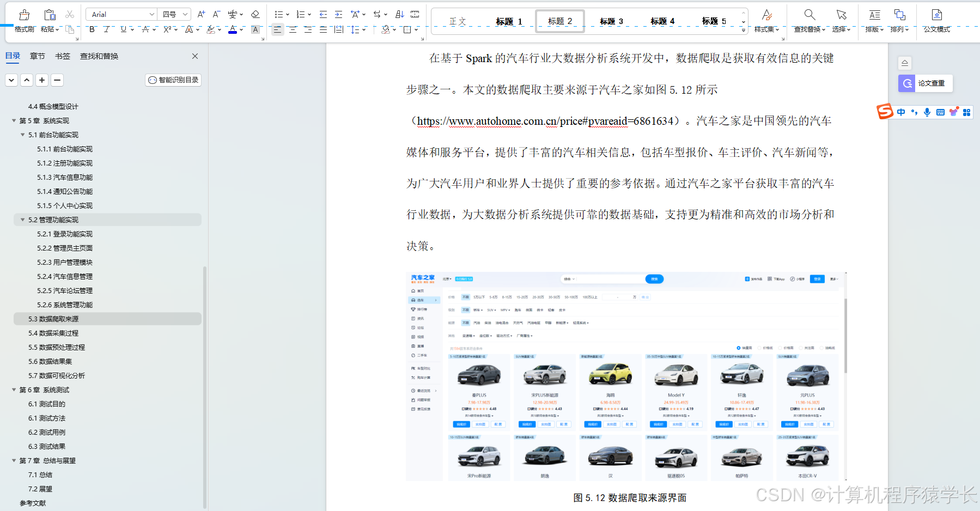Set paragraph alignment to center
Screen dimensions: 980x511
293,29
